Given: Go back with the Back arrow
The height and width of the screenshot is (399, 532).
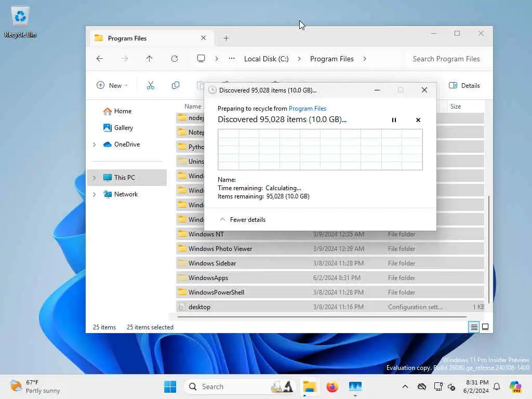Looking at the screenshot, I should click(99, 59).
